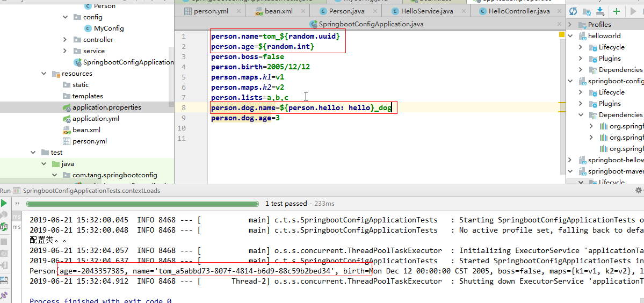Image resolution: width=644 pixels, height=303 pixels.
Task: Download sources and documentation in Maven panel
Action: pos(600,11)
